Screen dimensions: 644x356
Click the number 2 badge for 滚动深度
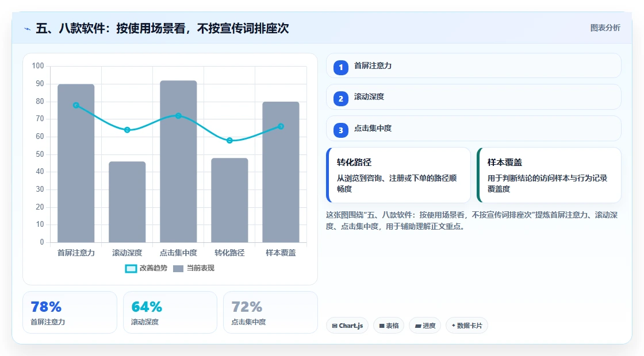tap(341, 99)
